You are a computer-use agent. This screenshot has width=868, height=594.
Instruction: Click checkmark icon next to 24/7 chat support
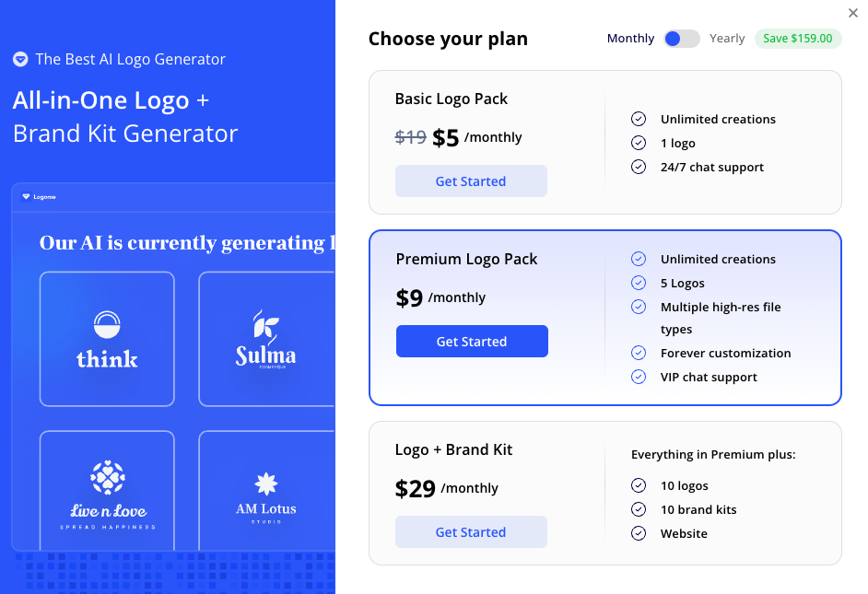pos(638,167)
